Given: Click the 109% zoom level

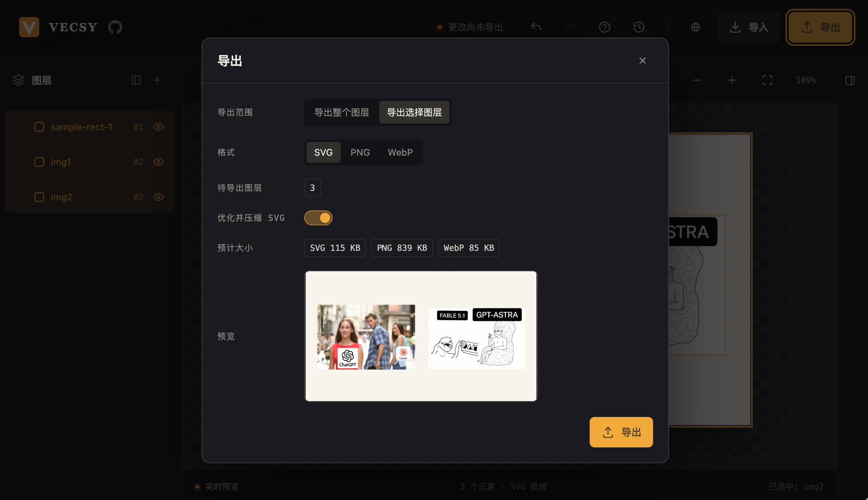Looking at the screenshot, I should pos(806,80).
